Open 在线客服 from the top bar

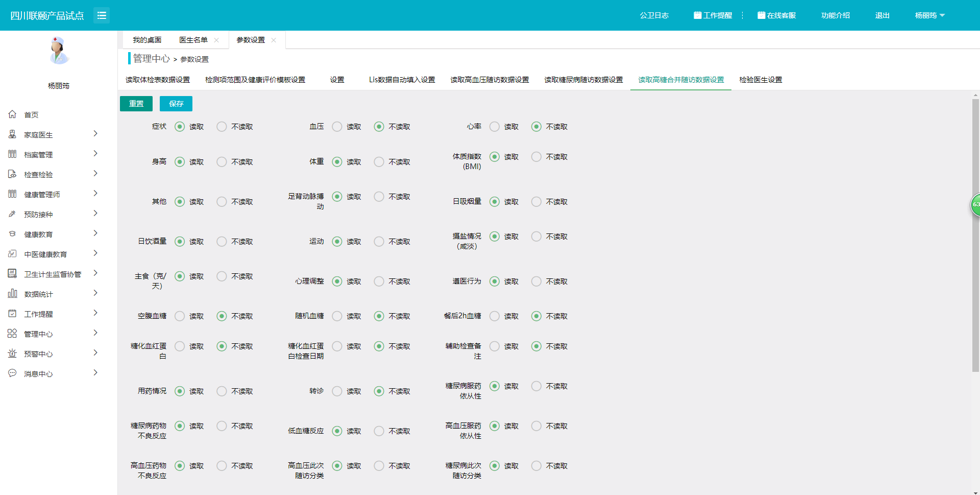[x=776, y=15]
